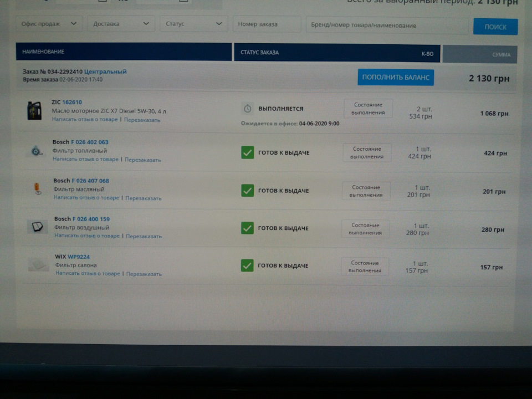
Task: Start search with the ПОИСК button
Action: click(x=495, y=27)
